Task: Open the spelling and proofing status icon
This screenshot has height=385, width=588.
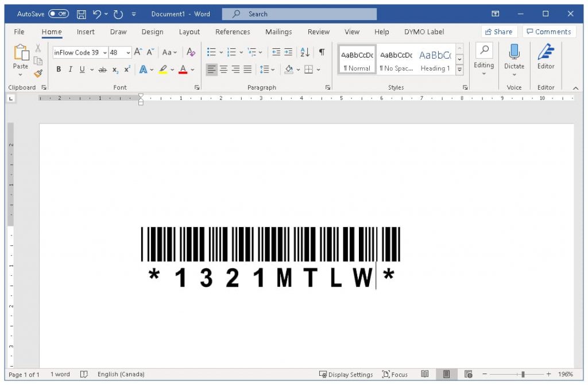Action: [84, 374]
